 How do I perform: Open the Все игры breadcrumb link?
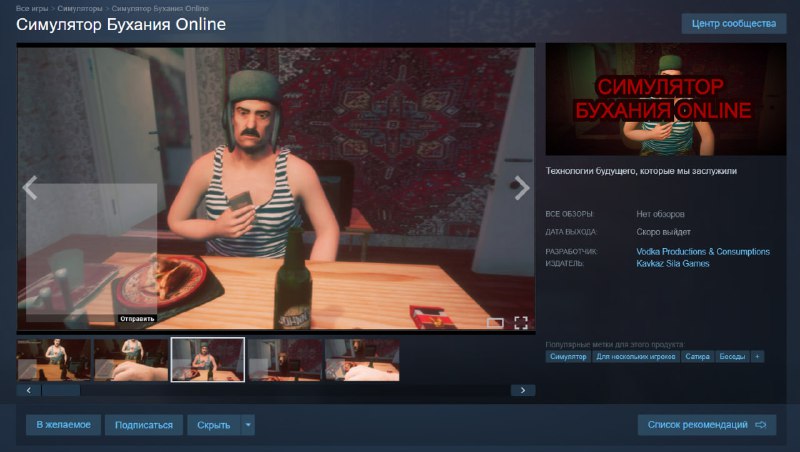pyautogui.click(x=32, y=9)
